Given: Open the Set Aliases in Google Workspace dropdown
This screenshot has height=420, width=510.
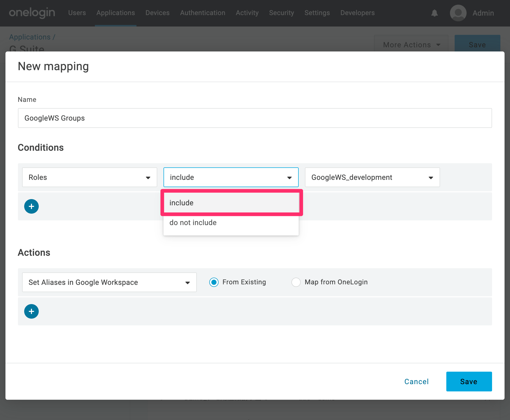Looking at the screenshot, I should pyautogui.click(x=109, y=282).
